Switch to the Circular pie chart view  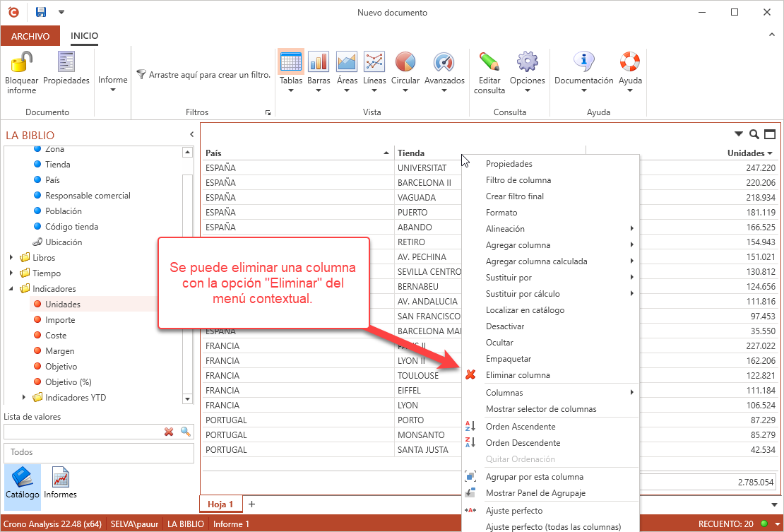pyautogui.click(x=405, y=62)
